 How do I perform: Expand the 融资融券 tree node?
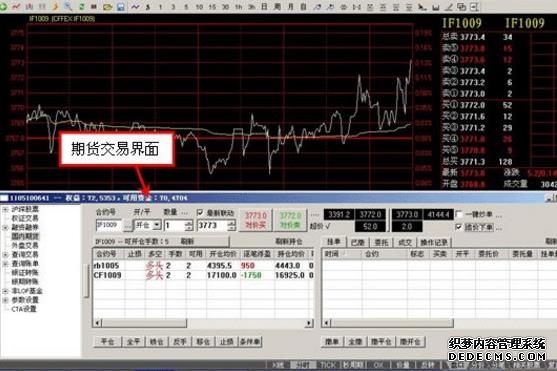(5, 227)
